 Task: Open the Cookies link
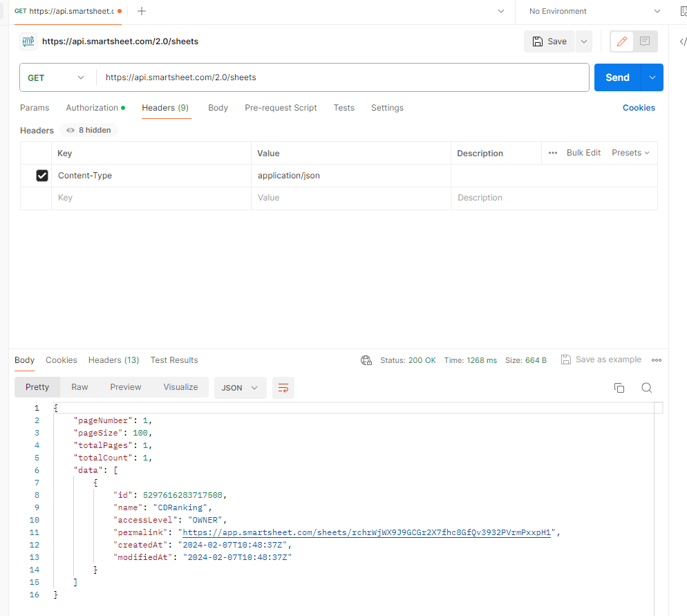(639, 108)
